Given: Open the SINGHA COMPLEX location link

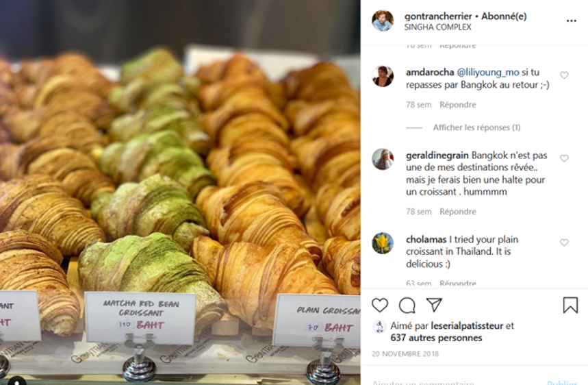Looking at the screenshot, I should click(437, 27).
